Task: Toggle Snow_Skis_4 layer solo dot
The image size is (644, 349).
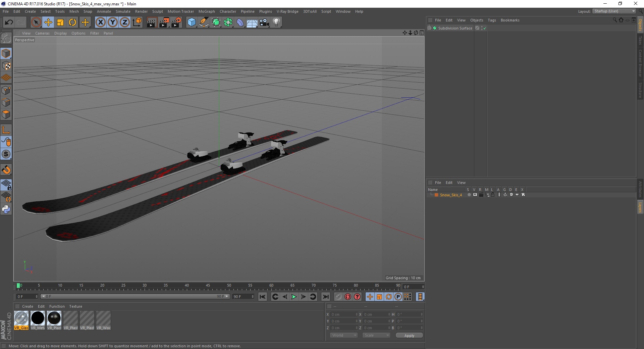Action: pyautogui.click(x=469, y=195)
